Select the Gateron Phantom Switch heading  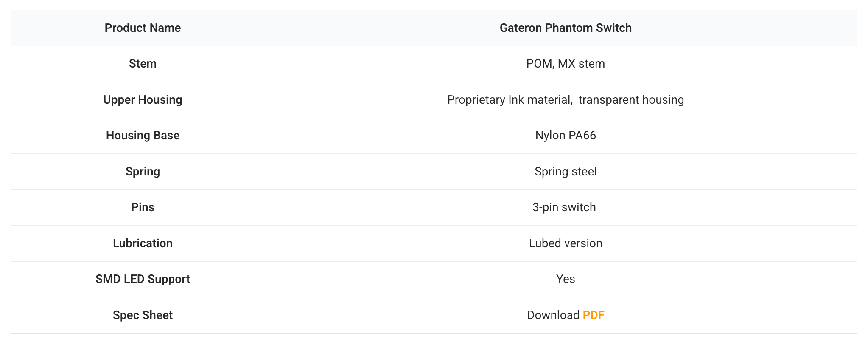pyautogui.click(x=565, y=28)
